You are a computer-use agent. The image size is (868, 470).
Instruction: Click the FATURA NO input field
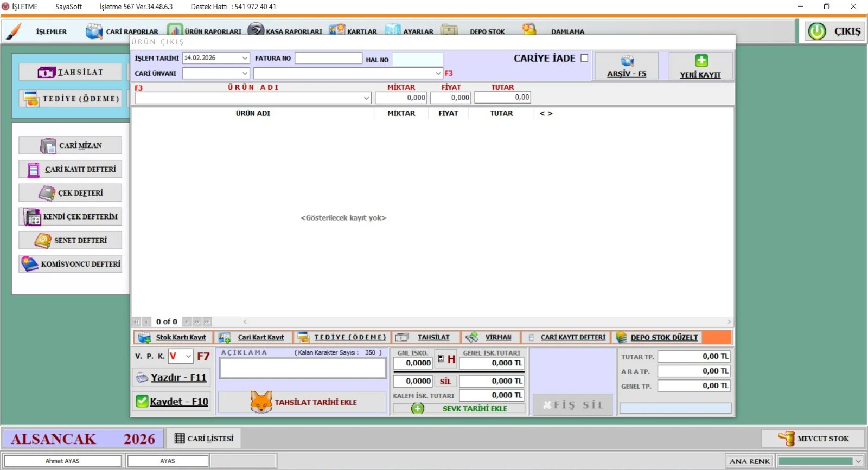328,58
